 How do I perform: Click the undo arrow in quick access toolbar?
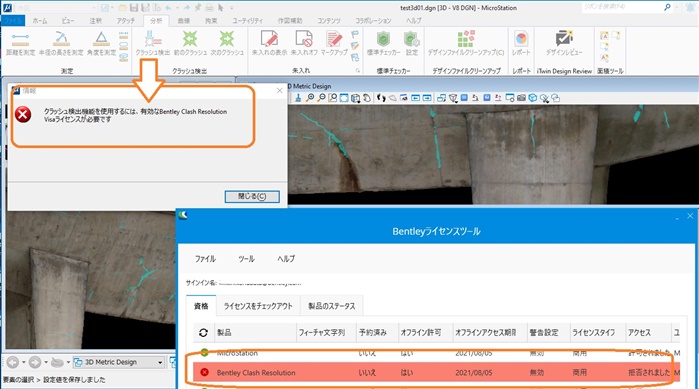[x=168, y=8]
